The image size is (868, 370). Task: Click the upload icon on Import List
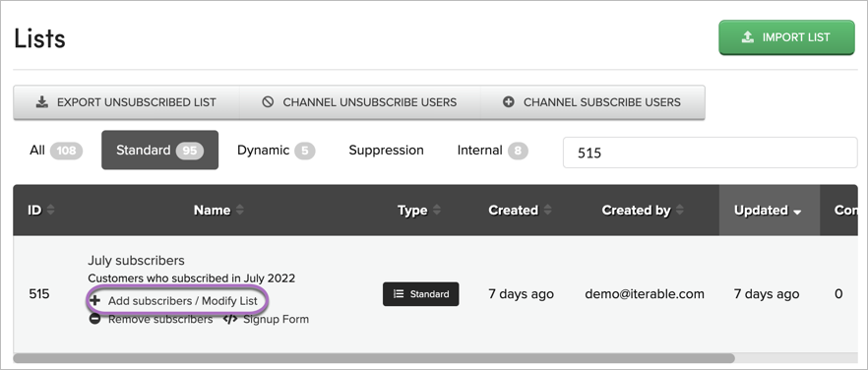pyautogui.click(x=747, y=37)
